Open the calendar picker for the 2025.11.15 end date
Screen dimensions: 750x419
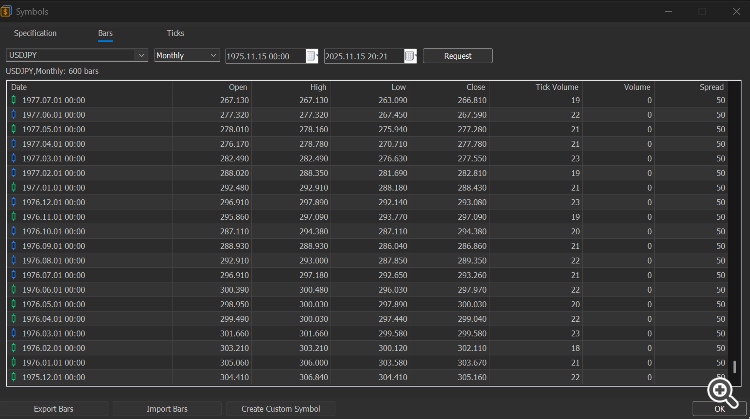[x=410, y=56]
